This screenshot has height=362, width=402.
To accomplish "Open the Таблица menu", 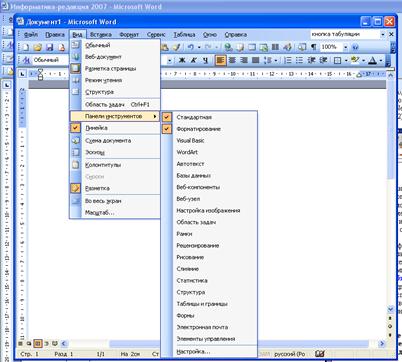I will pos(184,34).
